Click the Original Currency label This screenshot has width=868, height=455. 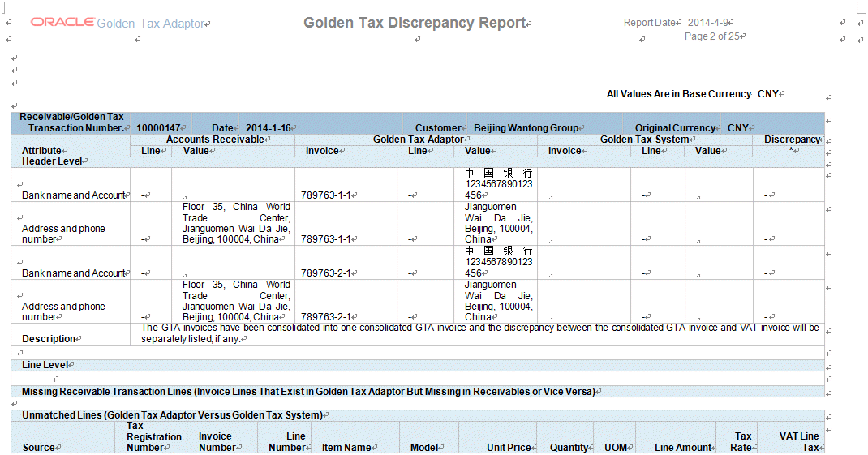tap(675, 128)
